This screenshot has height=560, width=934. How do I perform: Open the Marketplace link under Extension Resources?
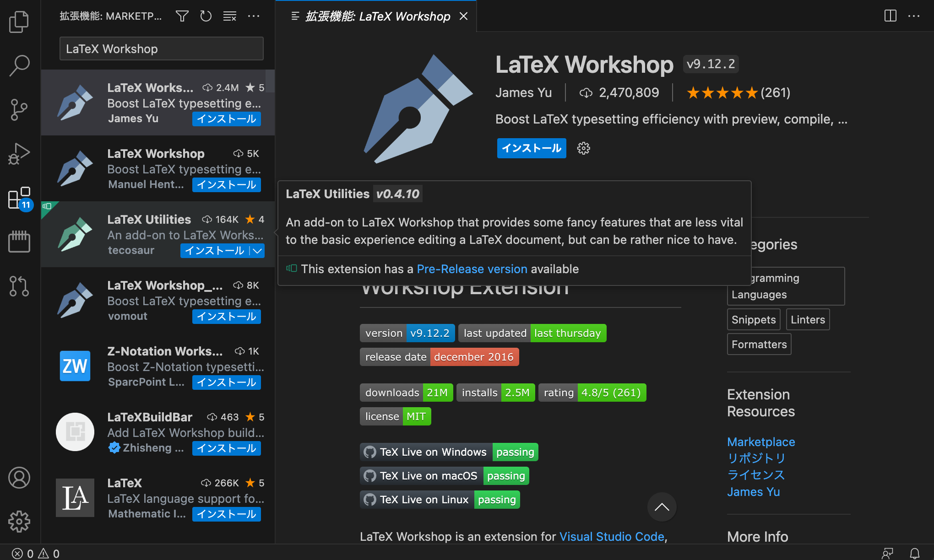[x=761, y=442]
